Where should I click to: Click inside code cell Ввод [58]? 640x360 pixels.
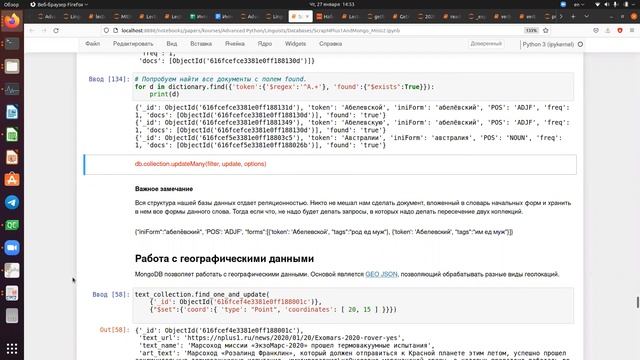(x=353, y=305)
